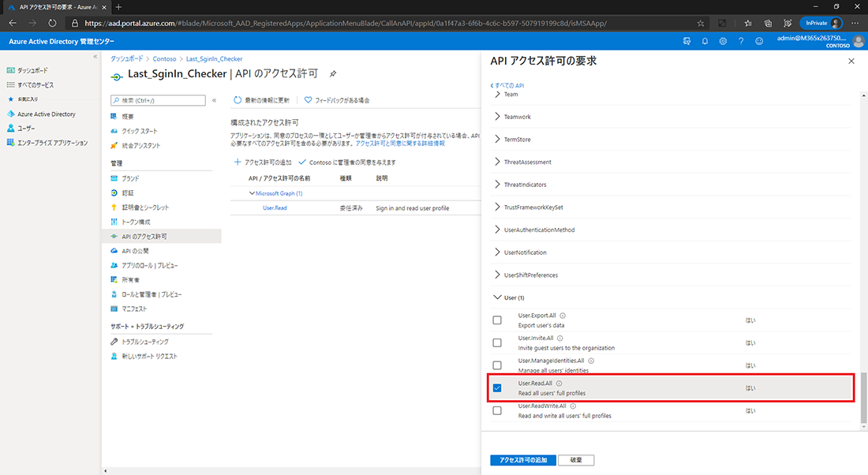
Task: Open portal settings gear
Action: 723,42
